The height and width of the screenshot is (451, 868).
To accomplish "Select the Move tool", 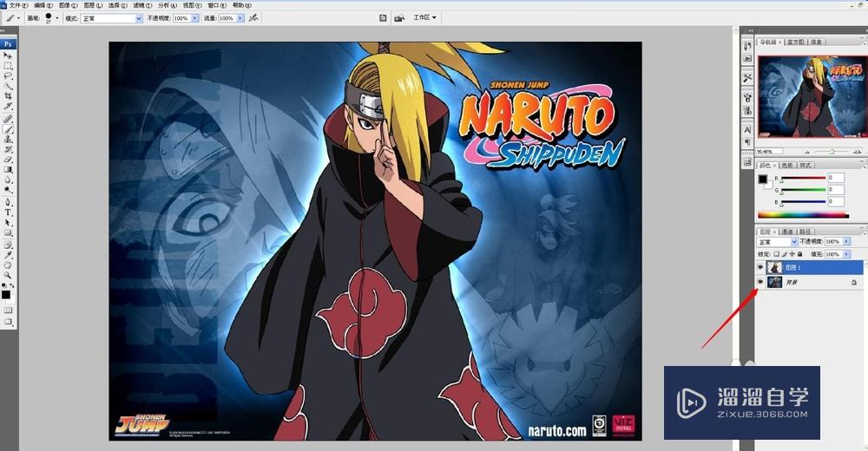I will 7,56.
